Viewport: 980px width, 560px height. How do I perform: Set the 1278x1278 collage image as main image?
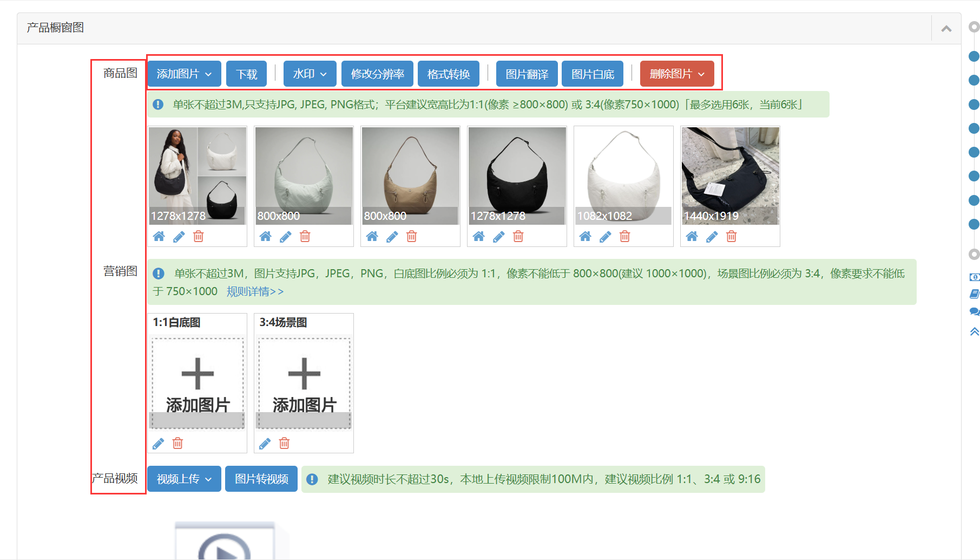click(x=159, y=237)
